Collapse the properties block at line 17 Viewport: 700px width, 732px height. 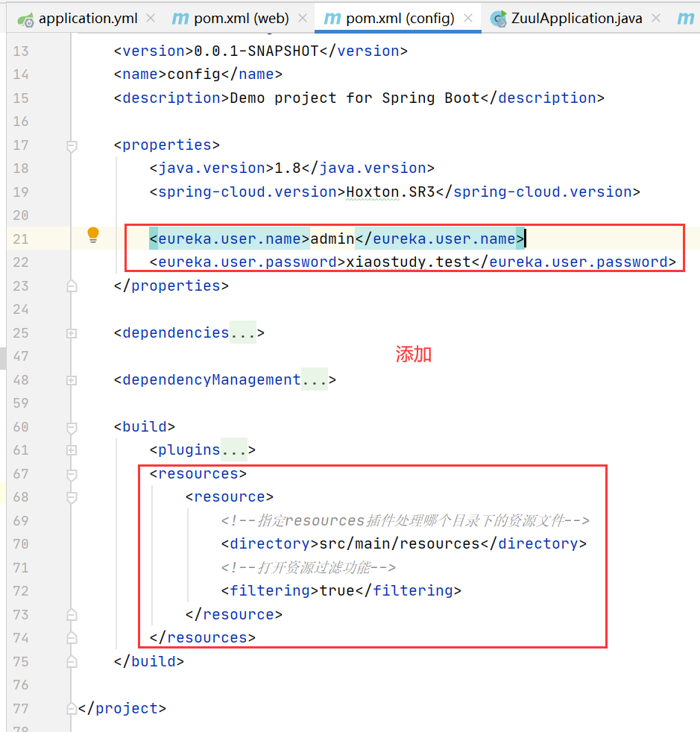point(72,146)
